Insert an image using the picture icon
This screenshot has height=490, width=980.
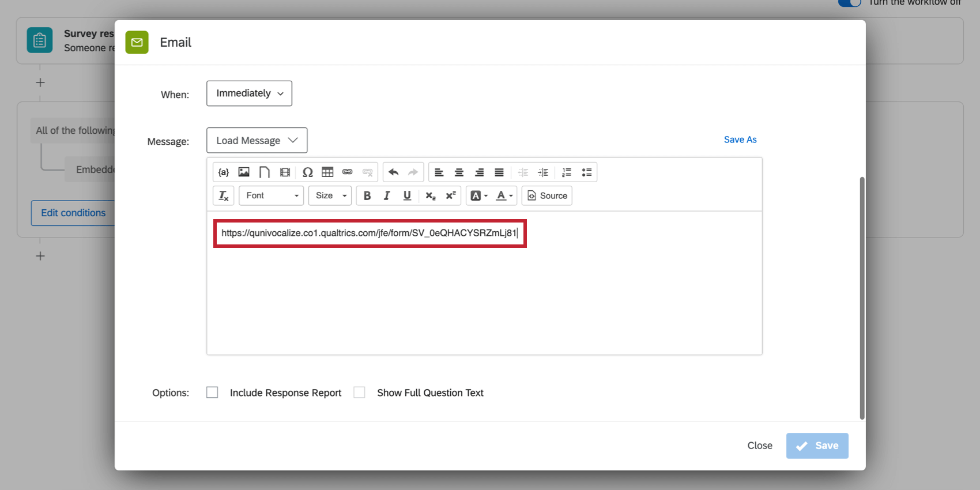(x=244, y=172)
